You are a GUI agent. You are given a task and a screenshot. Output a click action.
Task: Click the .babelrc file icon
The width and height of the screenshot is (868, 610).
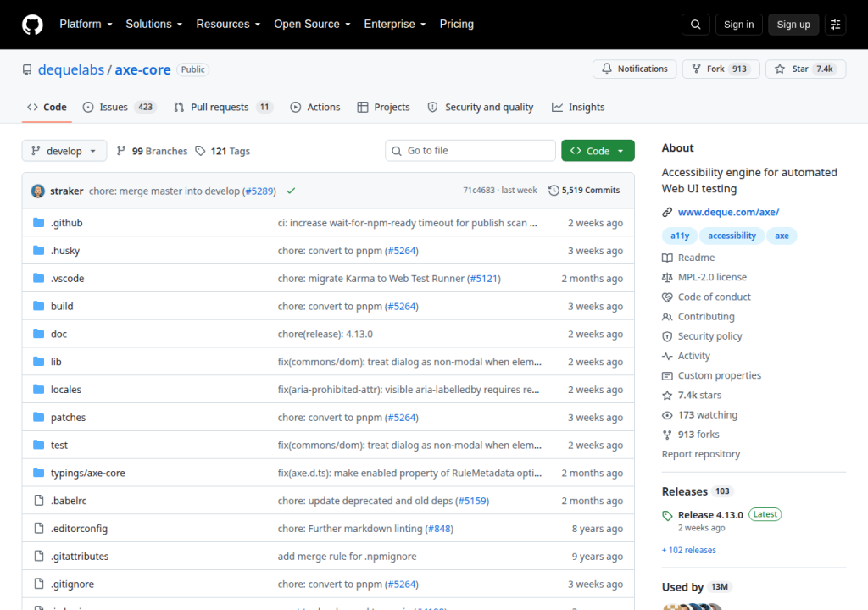tap(39, 501)
